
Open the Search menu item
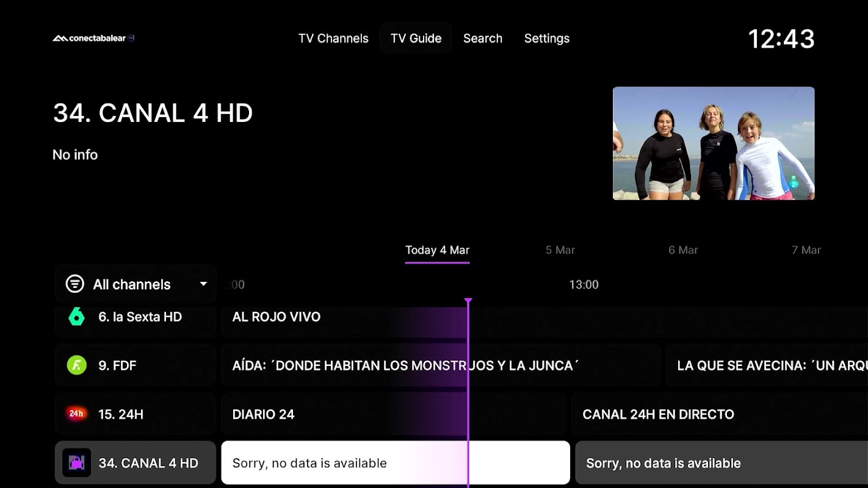tap(483, 38)
